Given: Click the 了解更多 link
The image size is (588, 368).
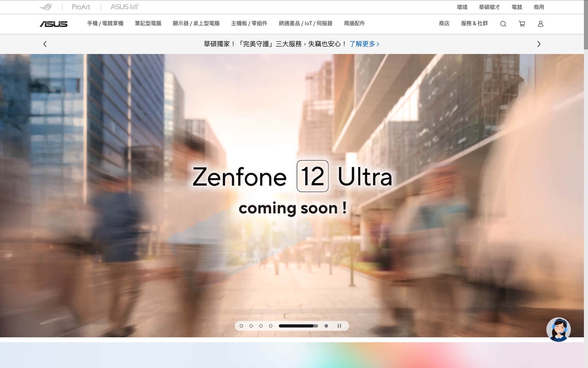Looking at the screenshot, I should (x=364, y=44).
